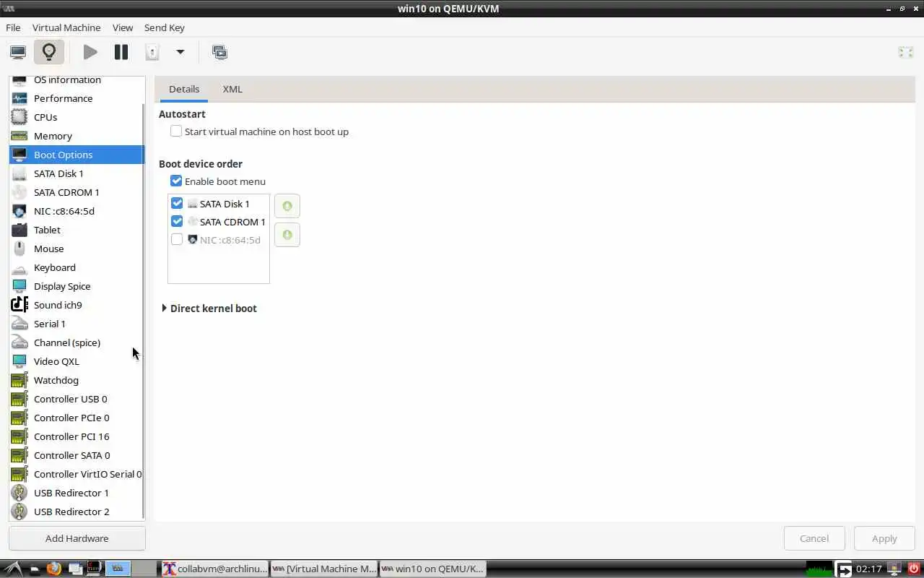Move boot device down with arrow button
Image resolution: width=924 pixels, height=578 pixels.
(x=287, y=235)
